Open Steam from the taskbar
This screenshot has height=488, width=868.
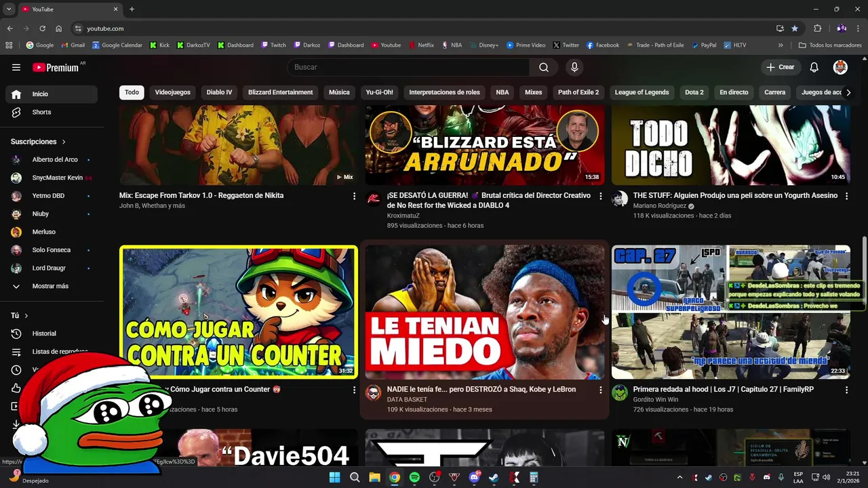click(x=494, y=477)
